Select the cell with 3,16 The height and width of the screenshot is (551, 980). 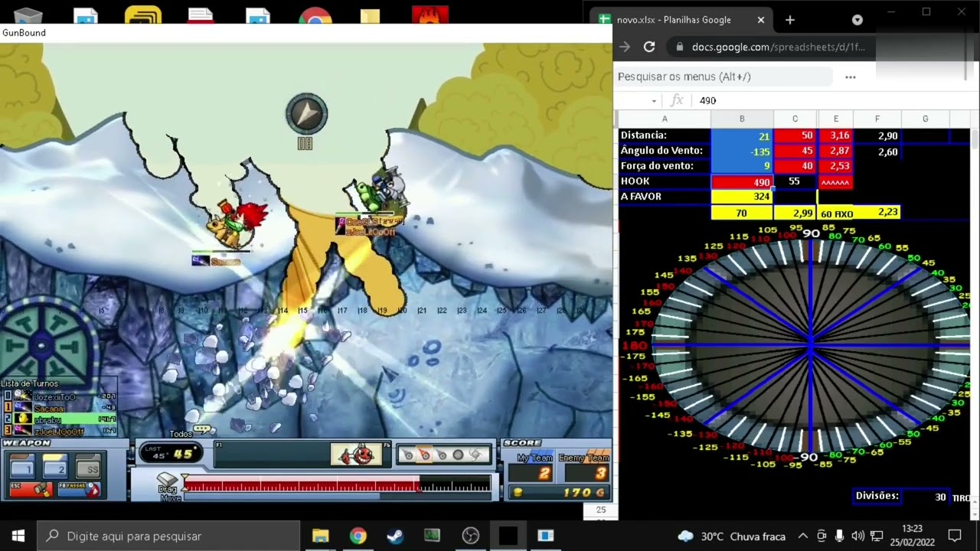point(836,135)
